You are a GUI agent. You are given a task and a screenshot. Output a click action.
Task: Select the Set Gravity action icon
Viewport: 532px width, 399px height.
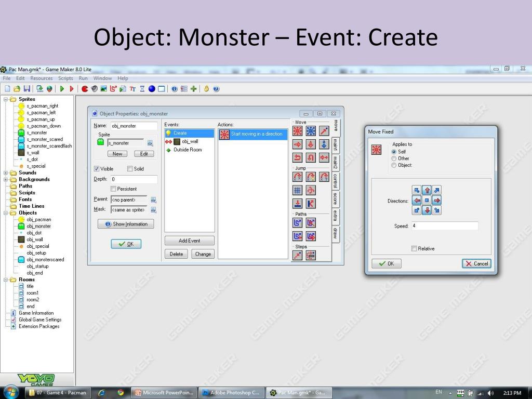324,144
